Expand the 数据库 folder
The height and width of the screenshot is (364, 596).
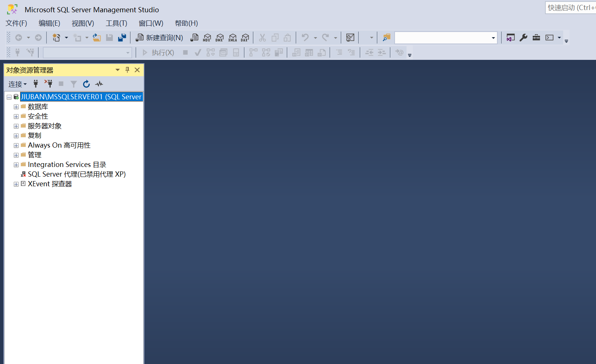coord(16,107)
